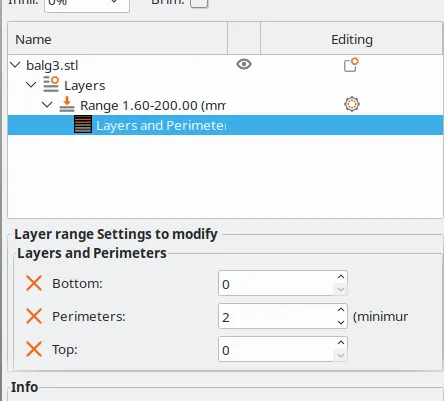Open the Infill percentage dropdown
The width and height of the screenshot is (446, 401).
click(x=87, y=5)
